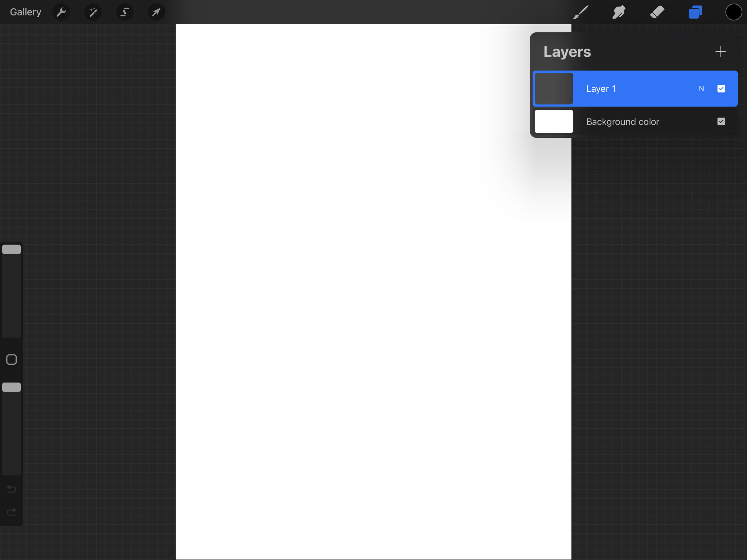Viewport: 747px width, 560px height.
Task: Redo the action via sidebar arrow
Action: tap(11, 512)
